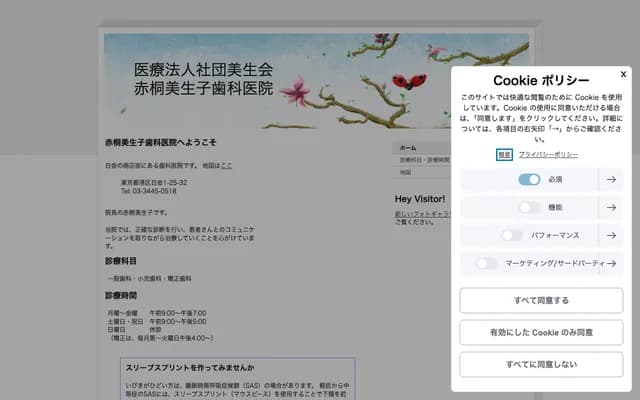Open the プライバシーポリシー link
Screen dimensions: 640x400
[548, 155]
